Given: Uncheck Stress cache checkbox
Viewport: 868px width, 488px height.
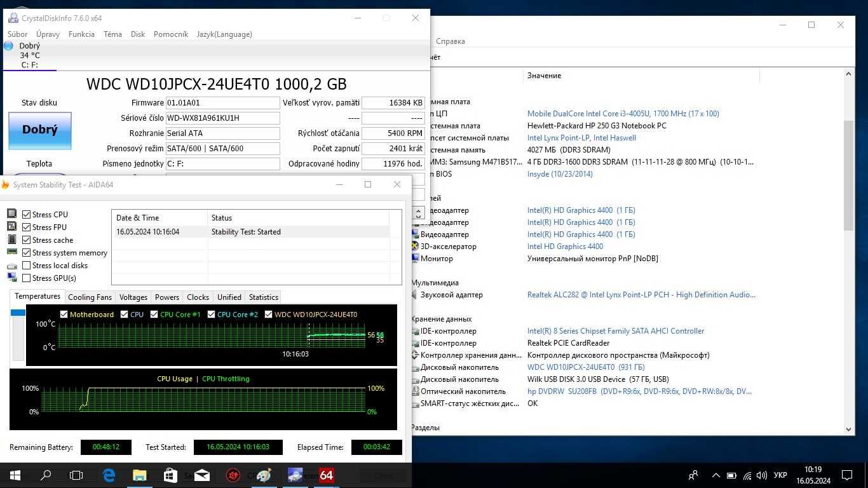Looking at the screenshot, I should click(x=26, y=240).
